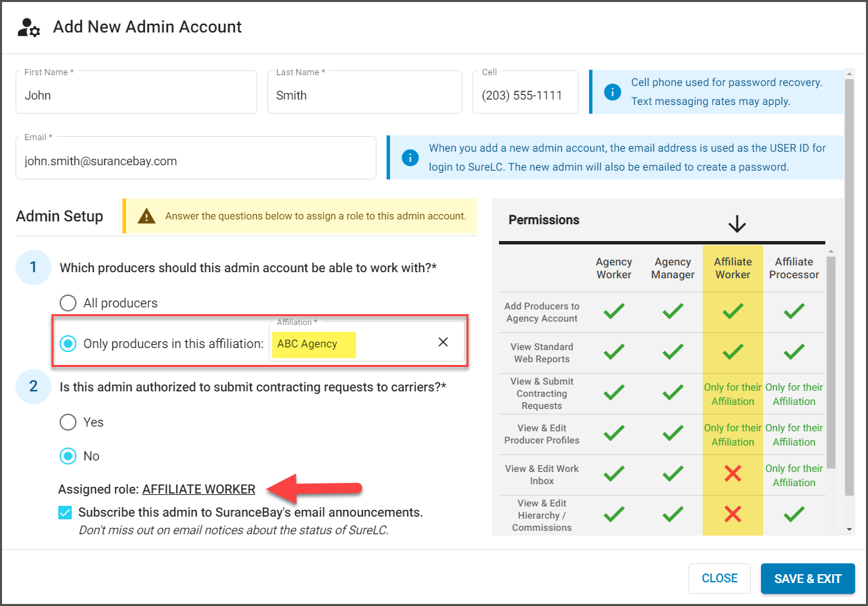Image resolution: width=868 pixels, height=606 pixels.
Task: Click the Affiliate Worker column header
Action: [x=733, y=268]
